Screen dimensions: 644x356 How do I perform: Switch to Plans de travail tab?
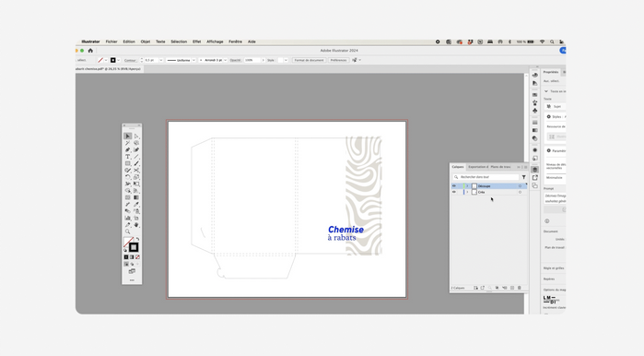[x=500, y=167]
